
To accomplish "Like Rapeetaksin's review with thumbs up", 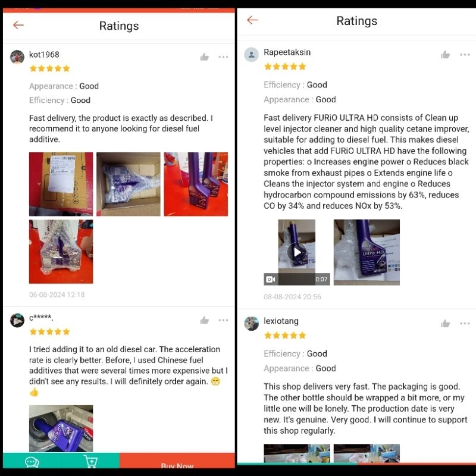I will coord(445,55).
